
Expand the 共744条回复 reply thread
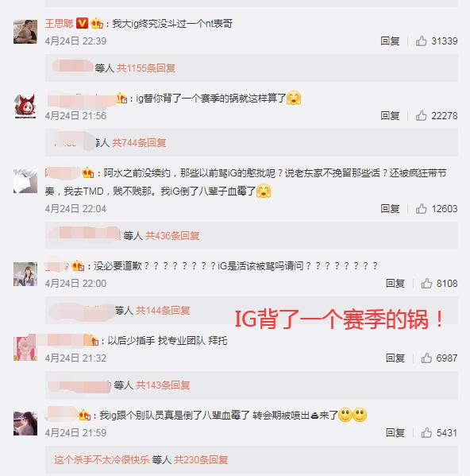[x=139, y=143]
